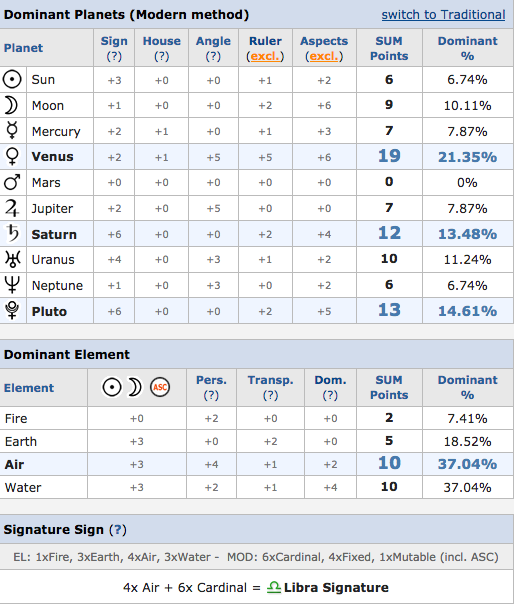
Task: Click the Neptune trident icon
Action: pyautogui.click(x=12, y=285)
